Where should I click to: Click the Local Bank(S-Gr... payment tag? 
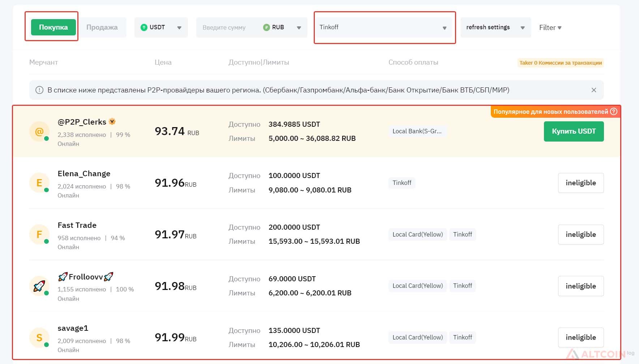417,131
